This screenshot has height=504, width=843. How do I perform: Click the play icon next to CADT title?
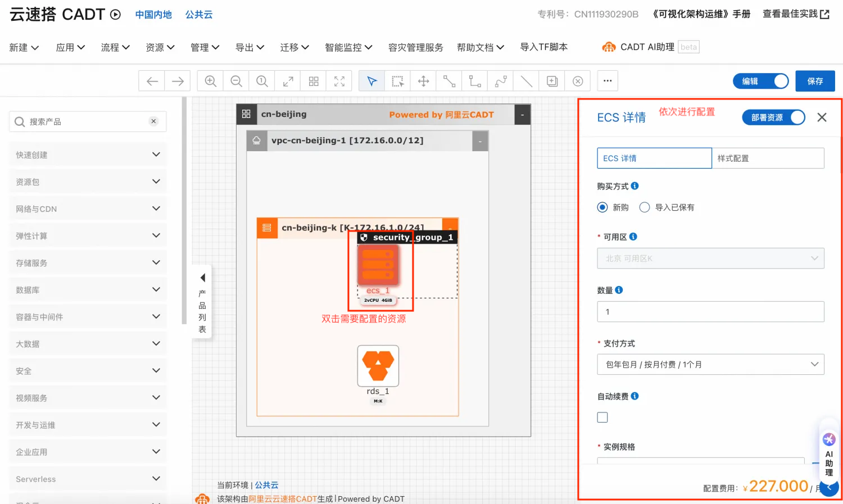pyautogui.click(x=115, y=15)
